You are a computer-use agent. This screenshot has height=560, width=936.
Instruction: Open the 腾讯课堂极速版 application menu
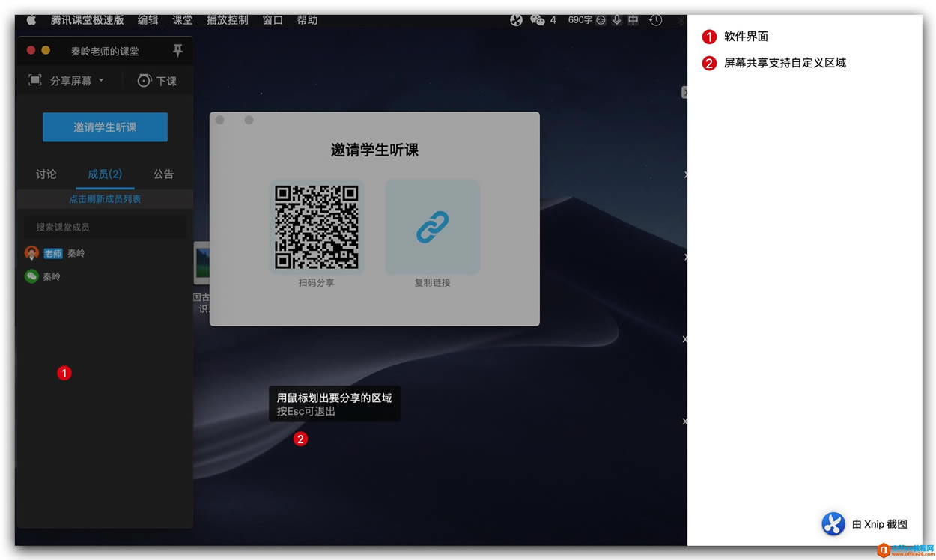pos(87,20)
